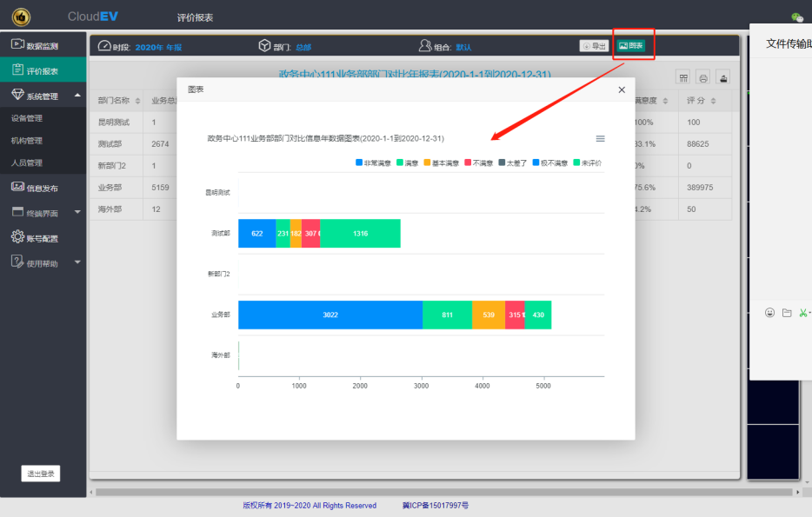812x517 pixels.
Task: Click green 811 segment of 业务部 bar
Action: point(448,315)
